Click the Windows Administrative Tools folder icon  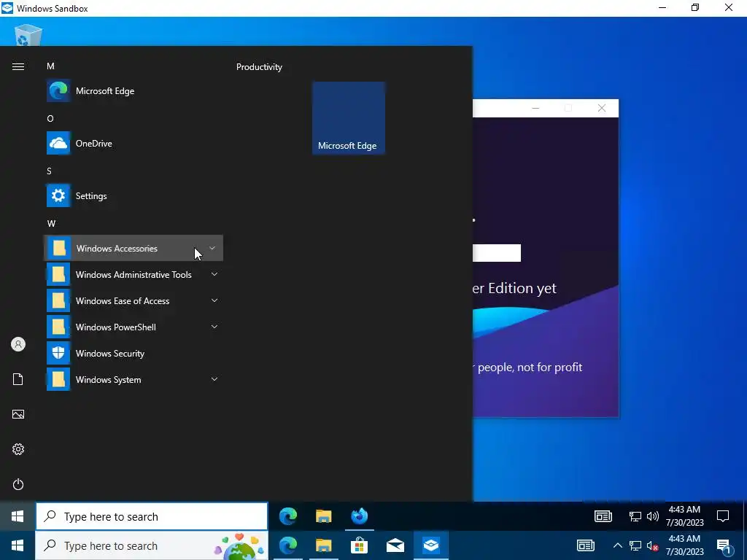pos(58,274)
